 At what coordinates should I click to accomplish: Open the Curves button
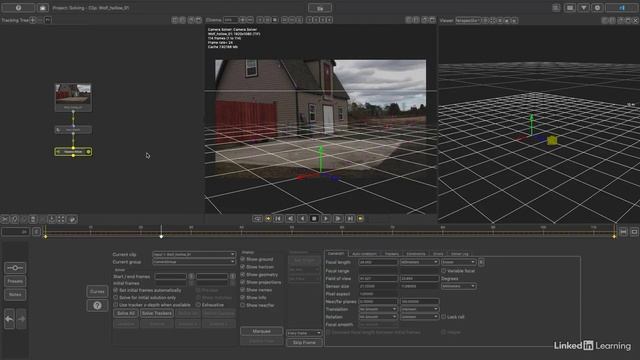[97, 291]
